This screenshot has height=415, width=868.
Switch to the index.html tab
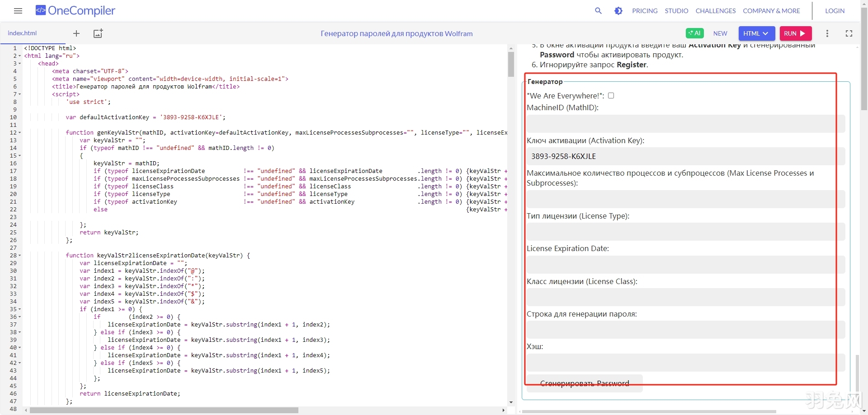pyautogui.click(x=22, y=33)
